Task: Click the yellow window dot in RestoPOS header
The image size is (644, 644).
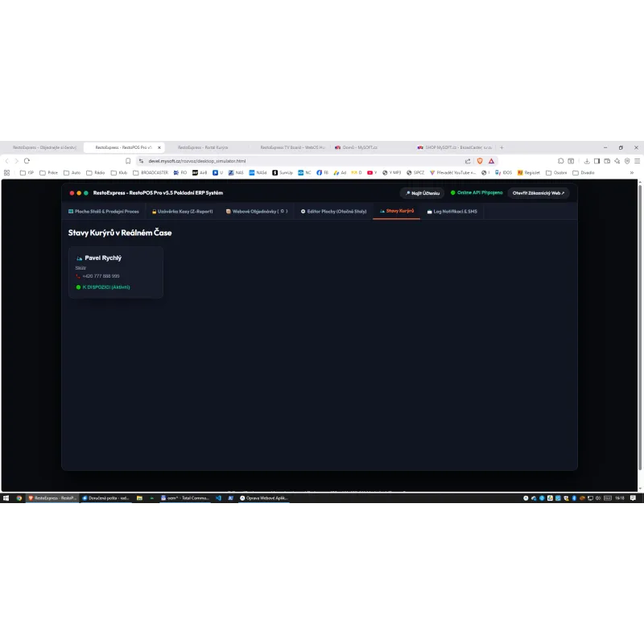Action: click(x=79, y=193)
